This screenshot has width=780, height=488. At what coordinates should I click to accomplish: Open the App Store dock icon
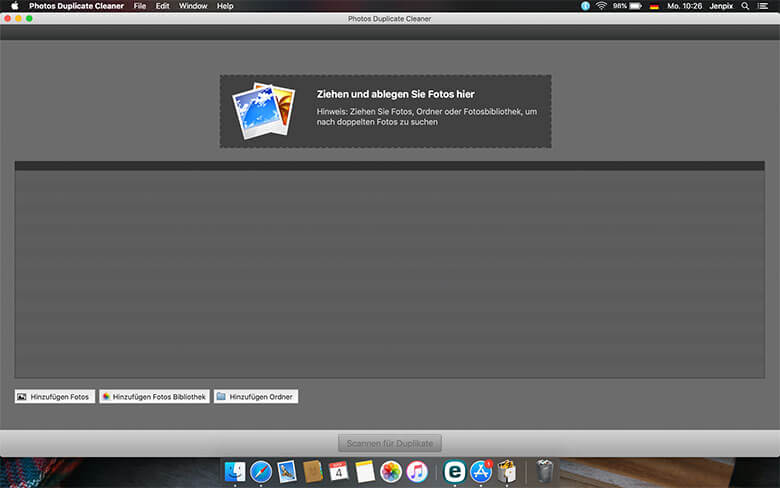(x=481, y=471)
